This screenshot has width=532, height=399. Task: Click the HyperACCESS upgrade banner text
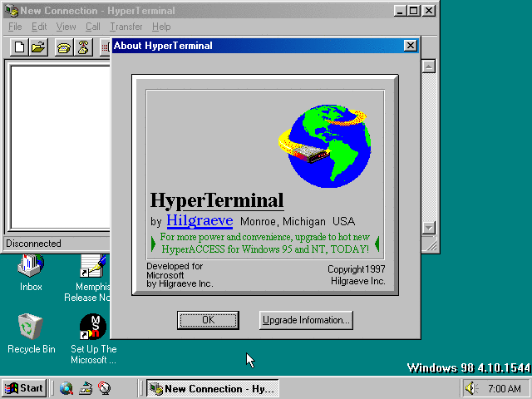click(x=265, y=244)
